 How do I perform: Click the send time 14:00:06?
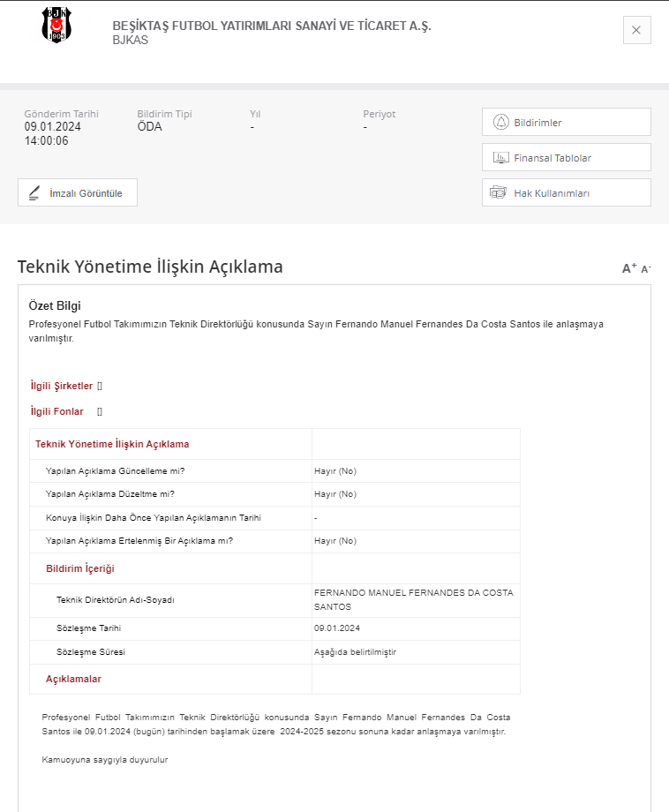click(x=46, y=141)
